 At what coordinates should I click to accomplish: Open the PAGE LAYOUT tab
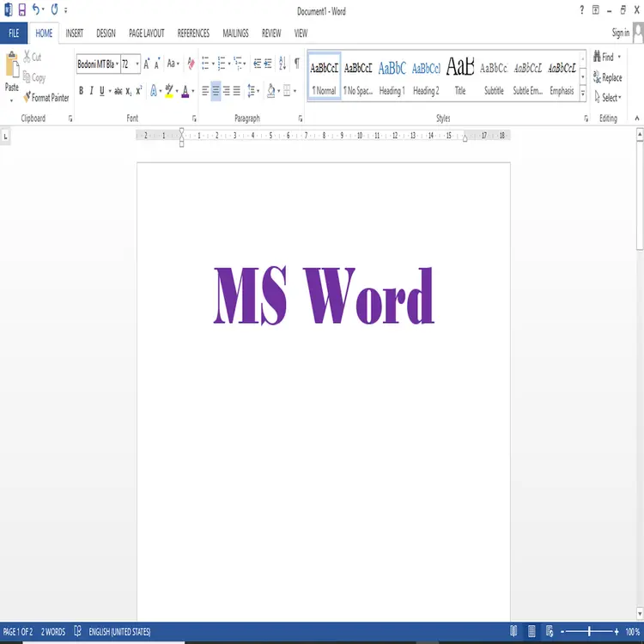(147, 33)
